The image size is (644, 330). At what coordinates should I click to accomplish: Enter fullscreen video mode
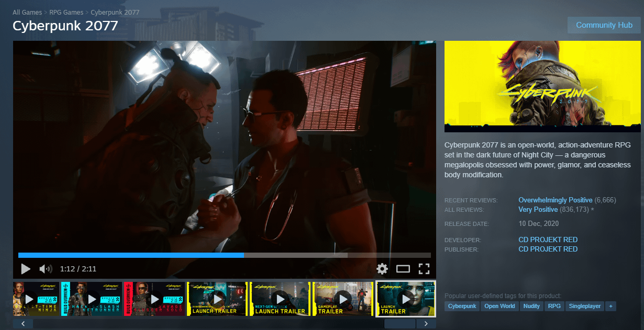[424, 269]
